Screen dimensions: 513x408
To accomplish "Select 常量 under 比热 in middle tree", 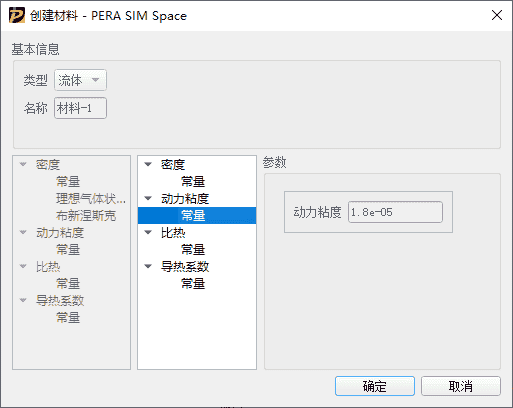I will (x=193, y=249).
